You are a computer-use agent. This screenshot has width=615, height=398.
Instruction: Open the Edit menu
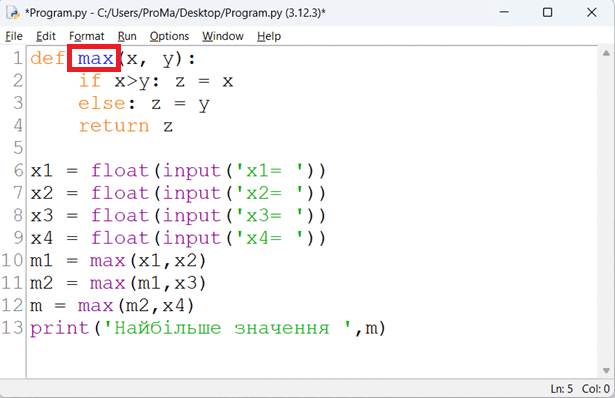coord(45,36)
